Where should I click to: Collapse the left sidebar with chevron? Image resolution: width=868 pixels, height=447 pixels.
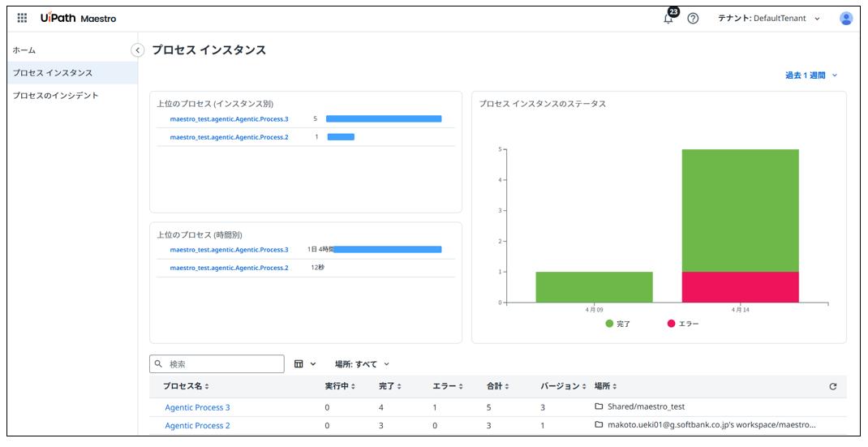coord(138,50)
